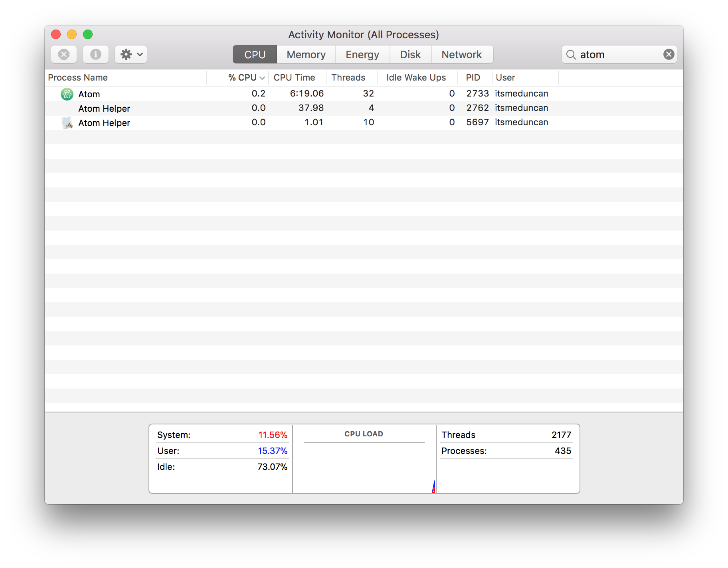Click the total Threads count 2177
Viewport: 728px width, 568px height.
561,435
